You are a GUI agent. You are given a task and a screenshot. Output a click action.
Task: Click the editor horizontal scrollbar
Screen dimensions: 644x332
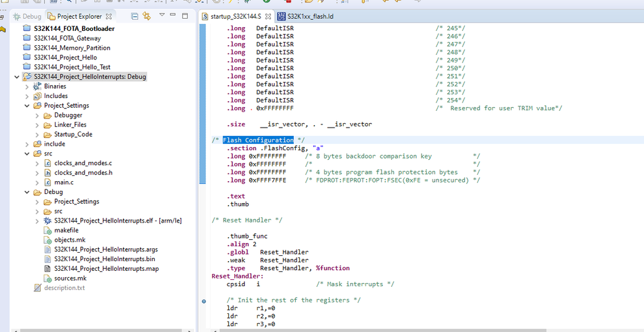click(382, 330)
